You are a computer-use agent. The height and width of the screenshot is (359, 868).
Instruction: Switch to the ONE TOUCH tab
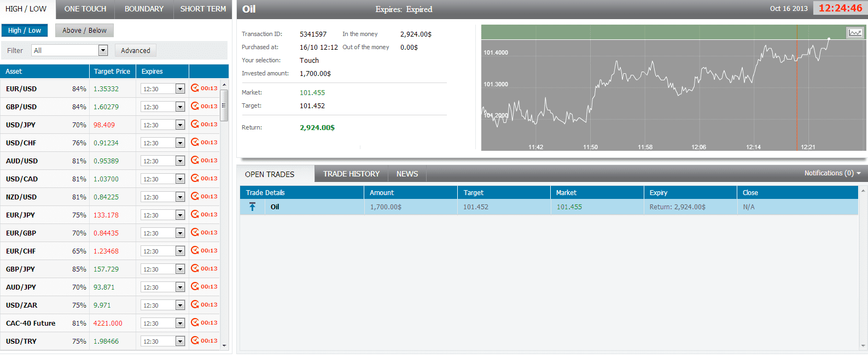click(x=85, y=9)
